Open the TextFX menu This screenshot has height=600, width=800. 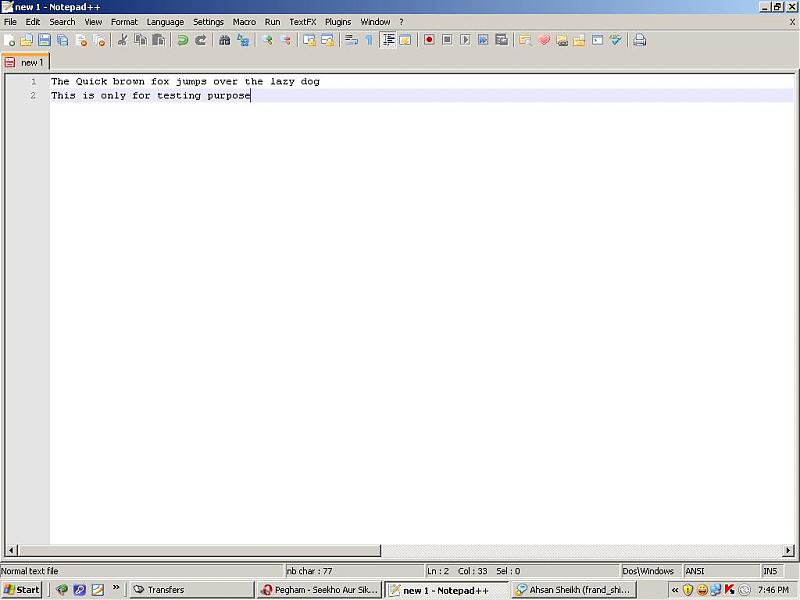click(303, 22)
